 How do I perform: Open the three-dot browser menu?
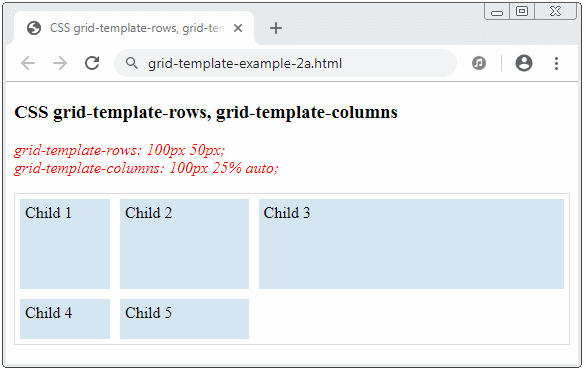(x=556, y=63)
